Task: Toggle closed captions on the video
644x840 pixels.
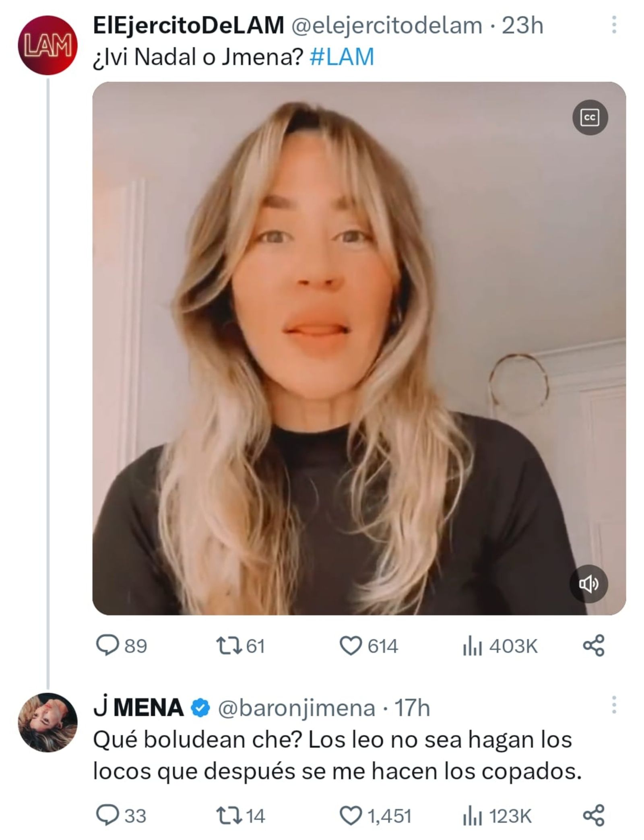Action: pos(590,118)
